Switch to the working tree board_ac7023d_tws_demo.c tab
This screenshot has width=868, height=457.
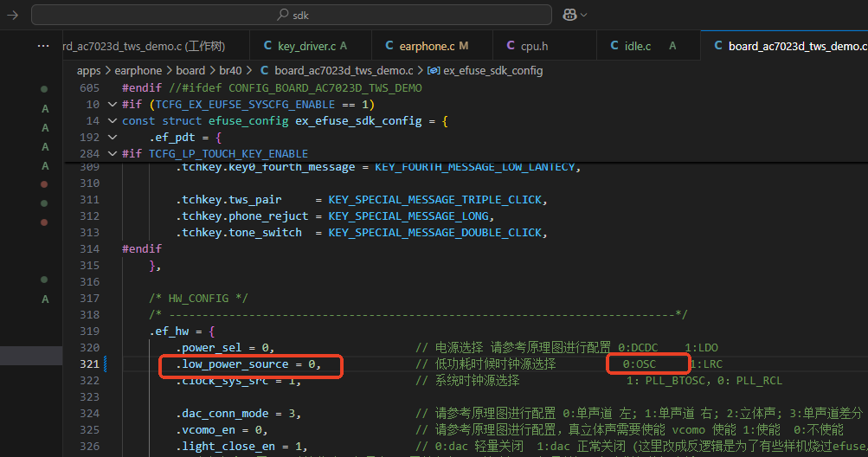[156, 46]
